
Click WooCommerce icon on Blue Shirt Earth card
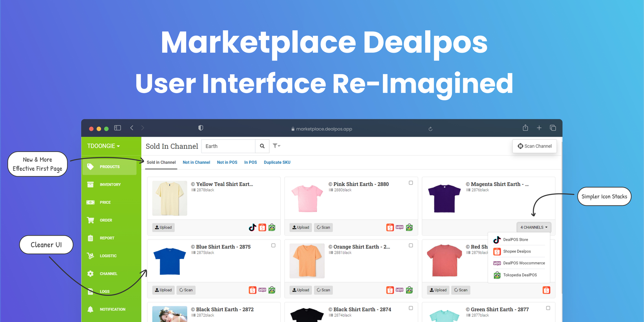262,290
